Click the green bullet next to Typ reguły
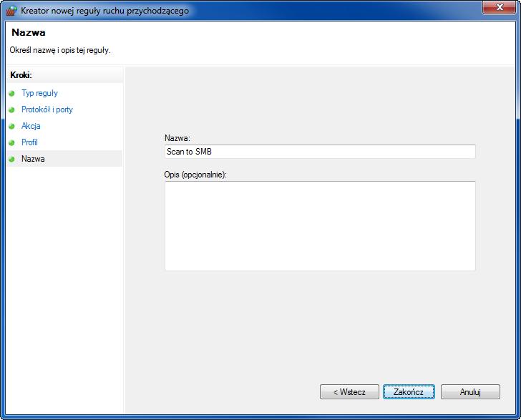The height and width of the screenshot is (420, 521). point(12,93)
